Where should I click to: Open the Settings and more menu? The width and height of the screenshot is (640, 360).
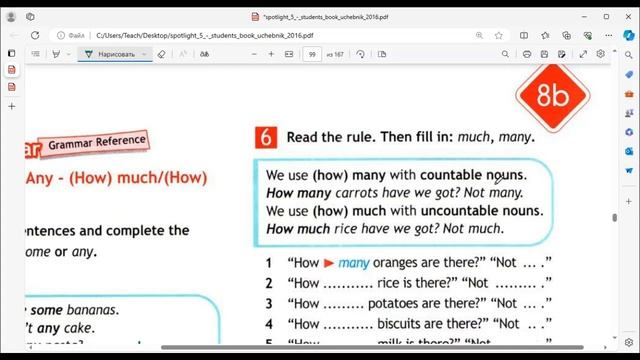coord(609,36)
